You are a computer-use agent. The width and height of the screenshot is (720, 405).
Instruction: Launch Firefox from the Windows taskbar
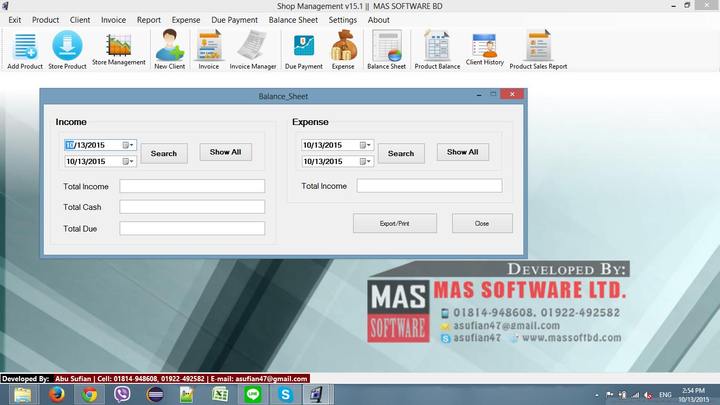55,394
